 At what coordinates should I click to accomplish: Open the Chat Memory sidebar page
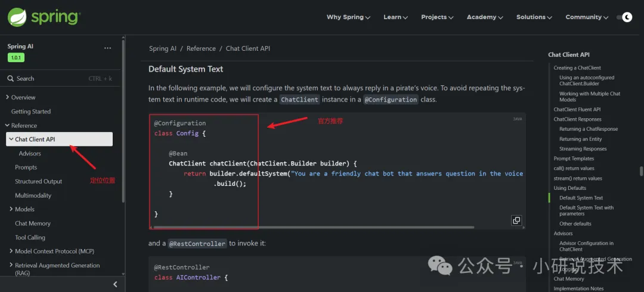pyautogui.click(x=33, y=223)
